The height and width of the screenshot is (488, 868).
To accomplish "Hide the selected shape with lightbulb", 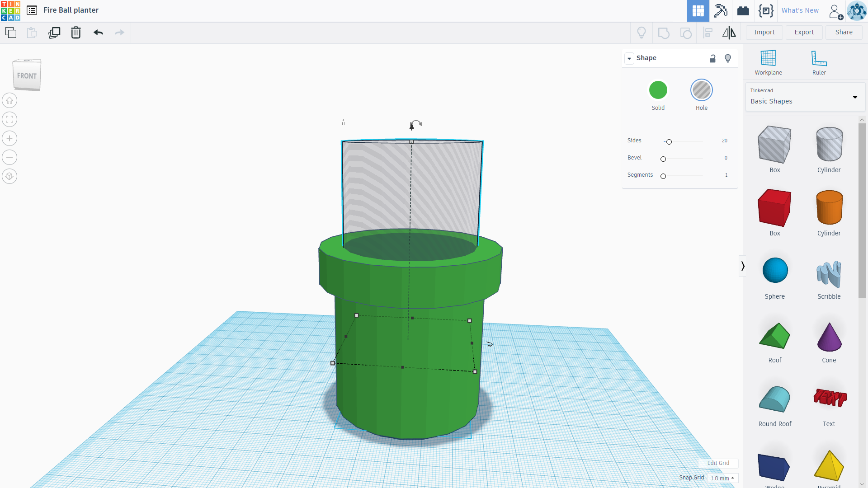I will point(728,58).
